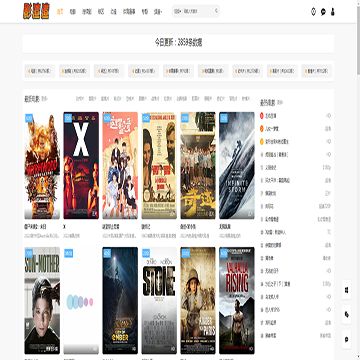
Task: Expand the search type dropdown inside the search box
Action: pyautogui.click(x=178, y=11)
